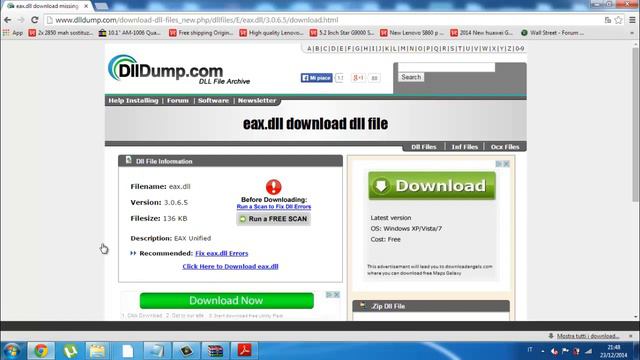
Task: Click the Facebook Mi piace button
Action: (316, 78)
